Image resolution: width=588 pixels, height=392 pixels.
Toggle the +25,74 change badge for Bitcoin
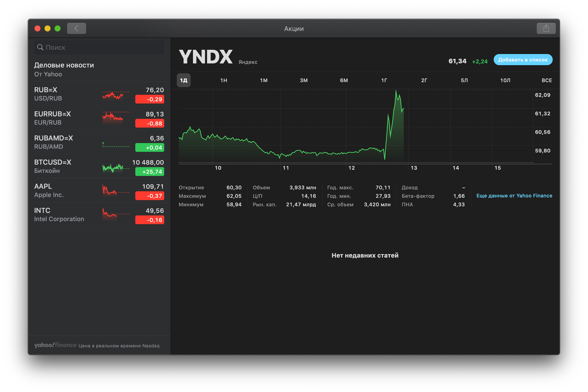150,171
